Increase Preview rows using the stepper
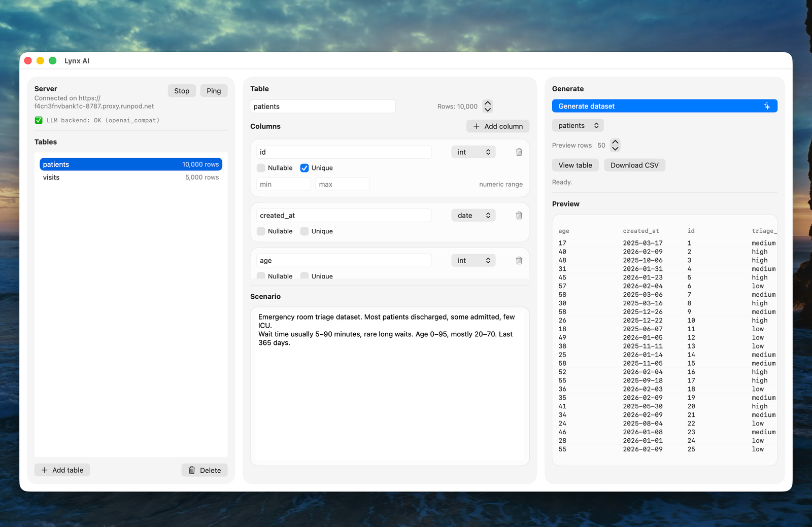This screenshot has width=812, height=527. coord(615,143)
